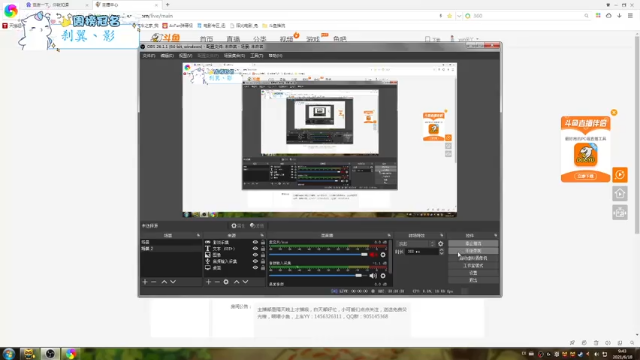
Task: Click the Exit button in OBS controls
Action: 473,280
